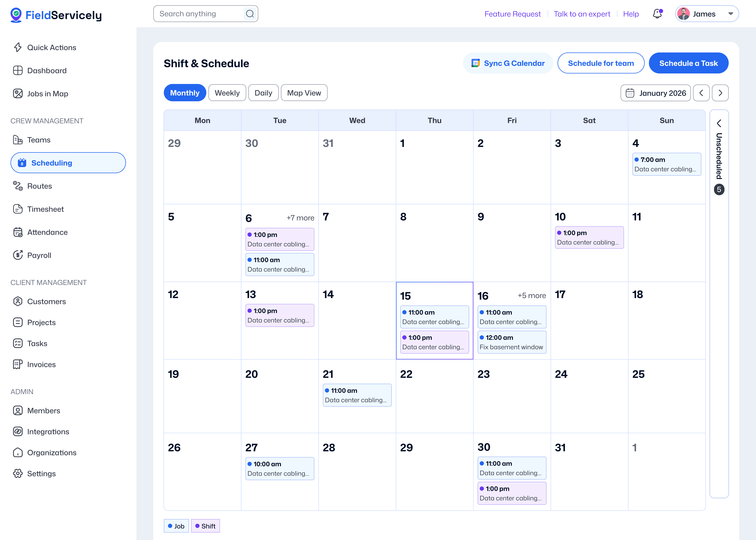Open the Timesheet sidebar icon
Screen dimensions: 756x540
(x=18, y=209)
